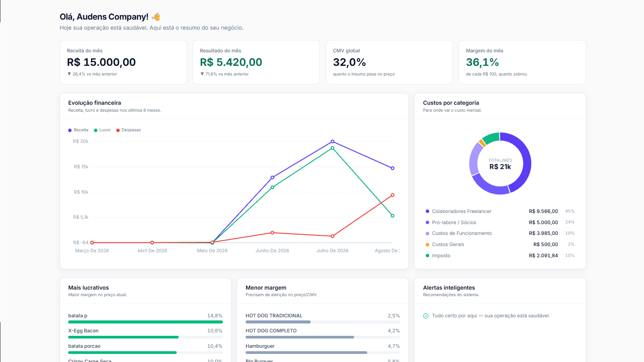Click the Alertas inteligentes card title

[449, 288]
